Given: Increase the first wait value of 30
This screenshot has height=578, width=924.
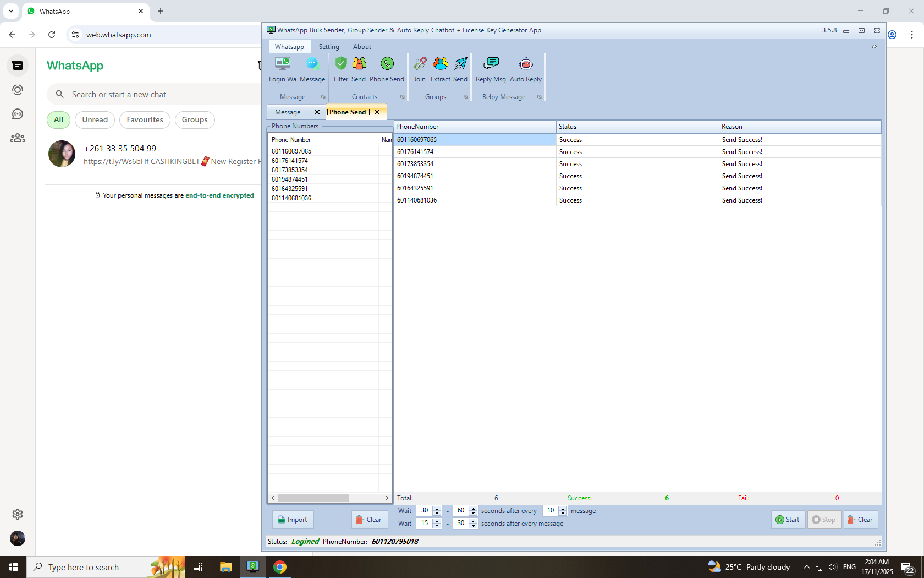Looking at the screenshot, I should tap(437, 508).
